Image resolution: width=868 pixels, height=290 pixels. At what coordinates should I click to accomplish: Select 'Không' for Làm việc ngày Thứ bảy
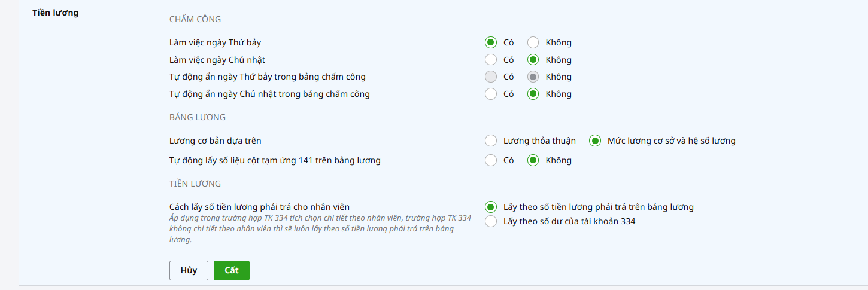pyautogui.click(x=533, y=42)
